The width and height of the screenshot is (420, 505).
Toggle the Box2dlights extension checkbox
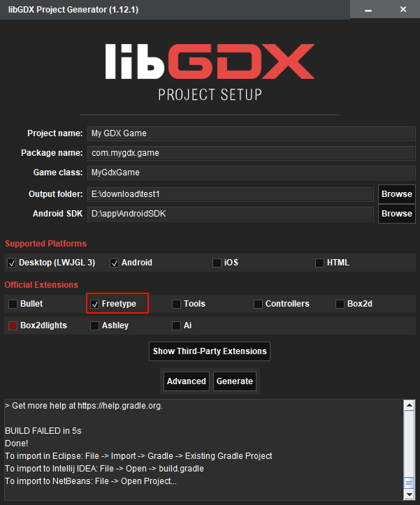[13, 325]
